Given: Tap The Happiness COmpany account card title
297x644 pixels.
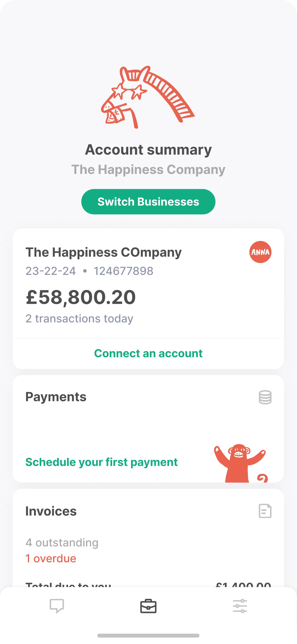Looking at the screenshot, I should coord(104,252).
